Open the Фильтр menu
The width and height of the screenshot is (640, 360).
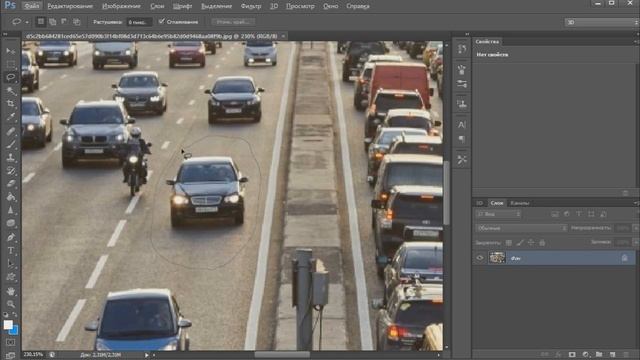pyautogui.click(x=251, y=6)
